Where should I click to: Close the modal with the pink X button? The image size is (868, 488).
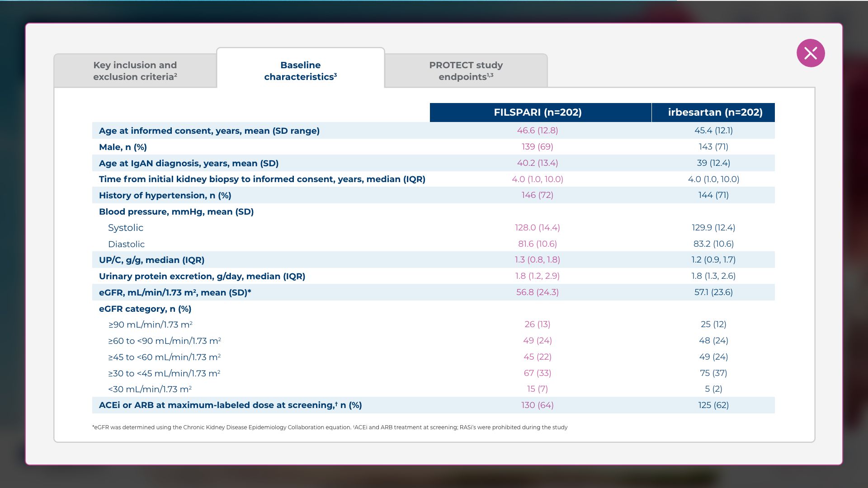pyautogui.click(x=811, y=53)
